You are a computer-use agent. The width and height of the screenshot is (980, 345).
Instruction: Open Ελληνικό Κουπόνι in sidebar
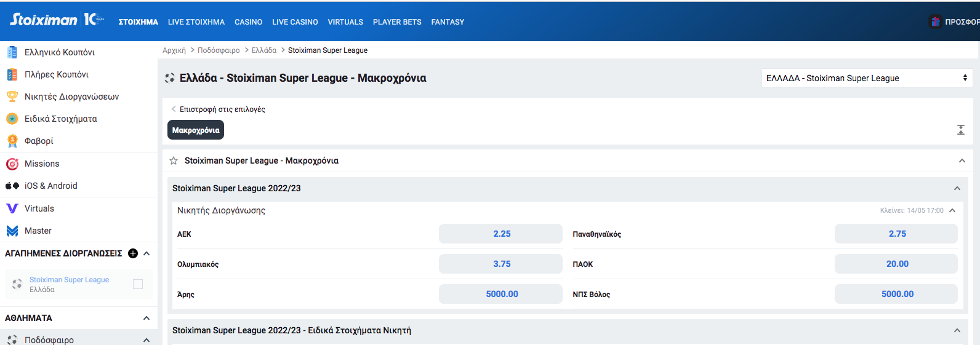coord(60,52)
